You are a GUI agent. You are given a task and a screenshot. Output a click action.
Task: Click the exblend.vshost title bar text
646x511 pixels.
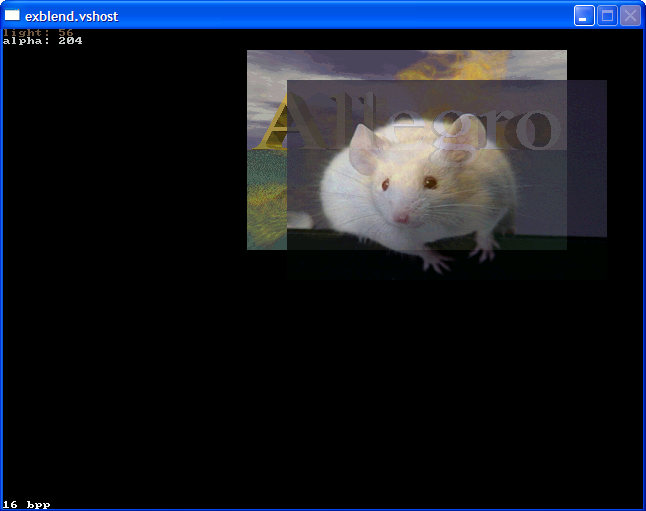coord(71,16)
